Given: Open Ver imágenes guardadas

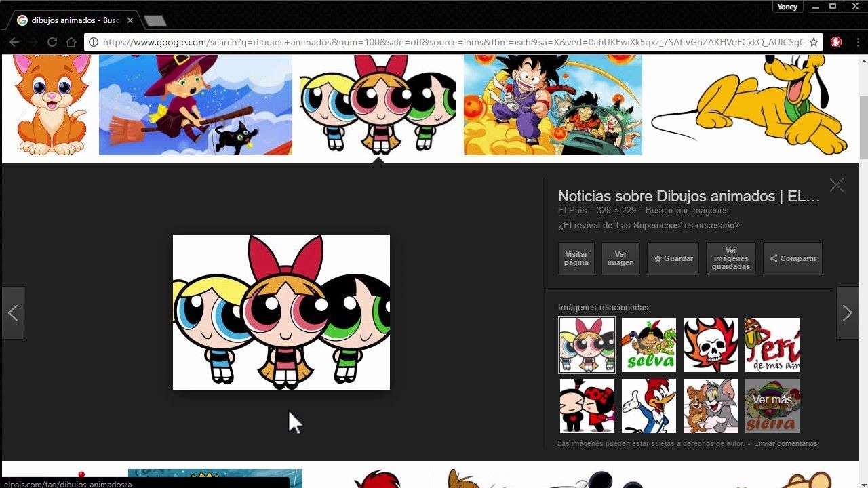Looking at the screenshot, I should click(731, 258).
